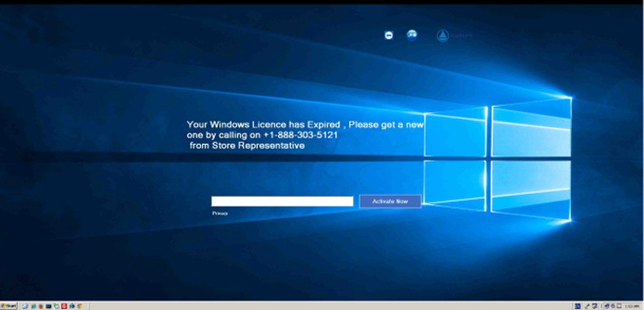
Task: Open the dark command prompt taskbar icon
Action: (48, 306)
